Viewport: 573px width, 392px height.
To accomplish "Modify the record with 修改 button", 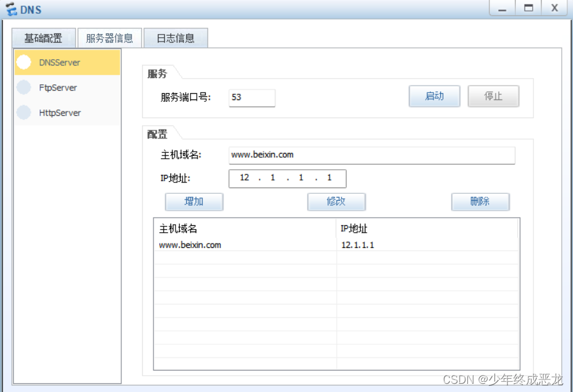I will pos(337,201).
